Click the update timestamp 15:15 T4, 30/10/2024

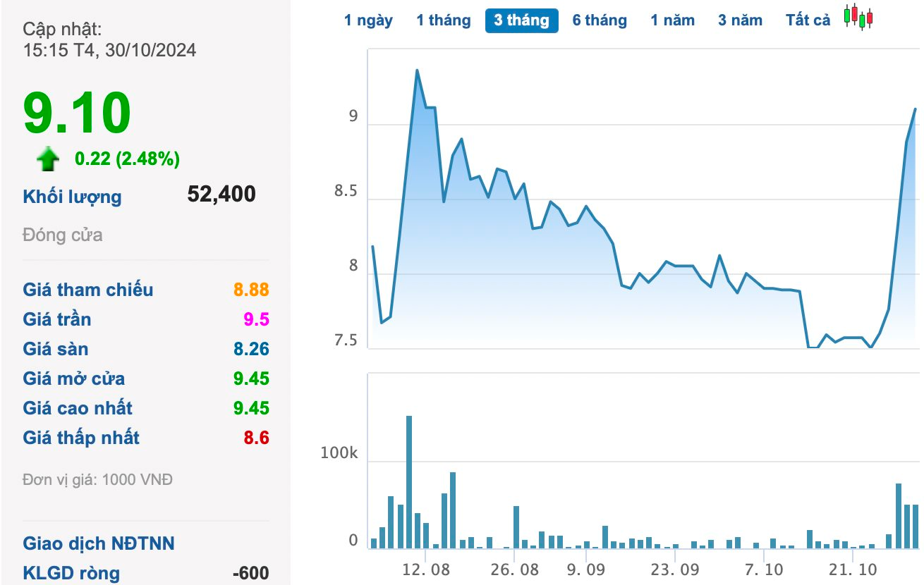coord(109,50)
